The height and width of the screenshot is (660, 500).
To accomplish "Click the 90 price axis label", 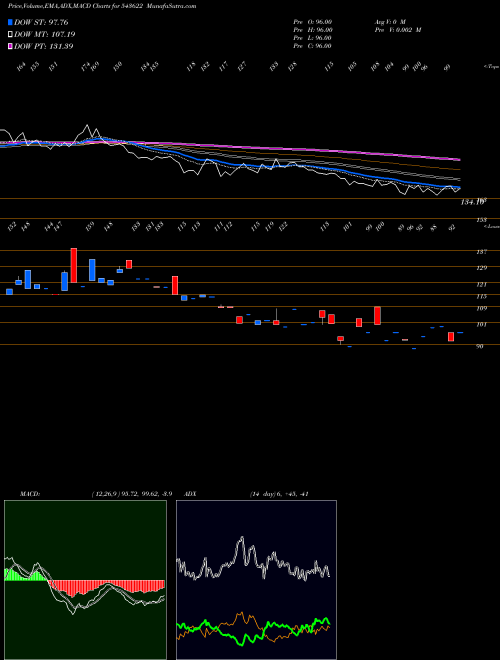I will coord(480,346).
